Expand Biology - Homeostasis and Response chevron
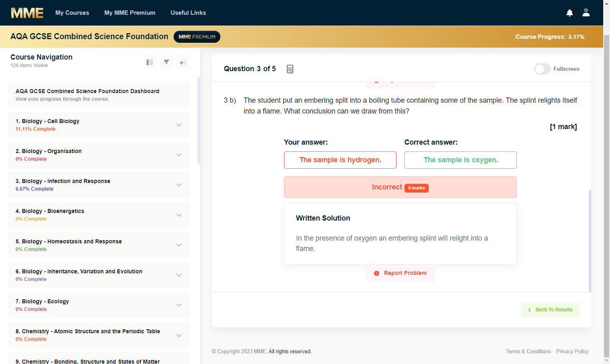The image size is (610, 364). pyautogui.click(x=179, y=245)
